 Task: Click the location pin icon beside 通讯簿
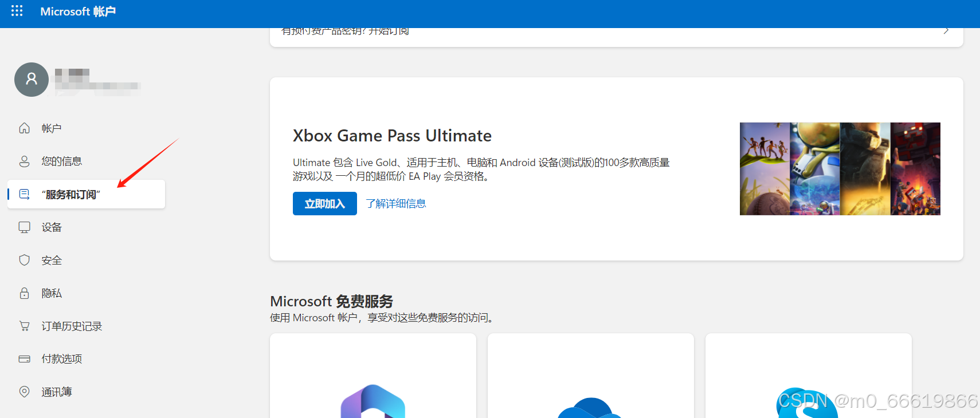click(24, 392)
